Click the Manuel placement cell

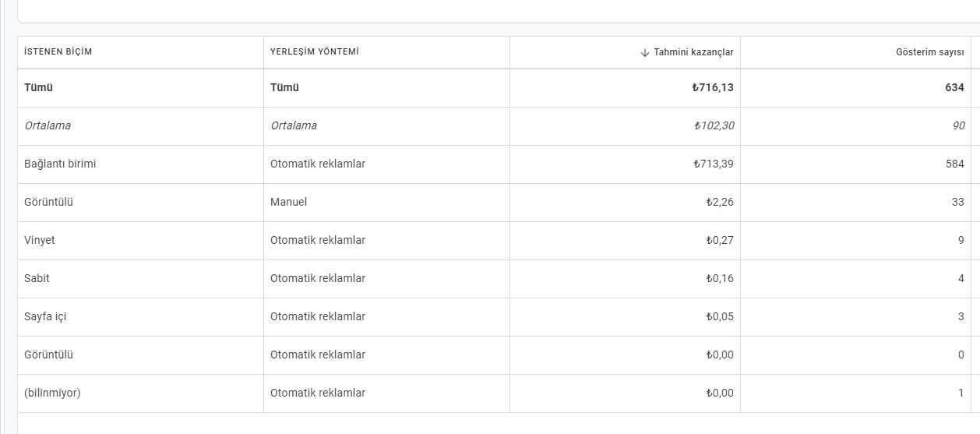point(288,203)
